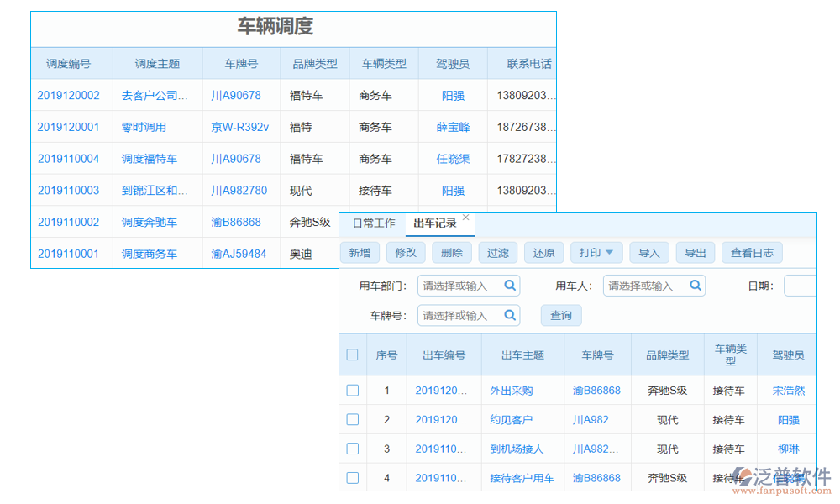This screenshot has height=504, width=840.
Task: Check the checkbox on row 1
Action: pos(352,391)
